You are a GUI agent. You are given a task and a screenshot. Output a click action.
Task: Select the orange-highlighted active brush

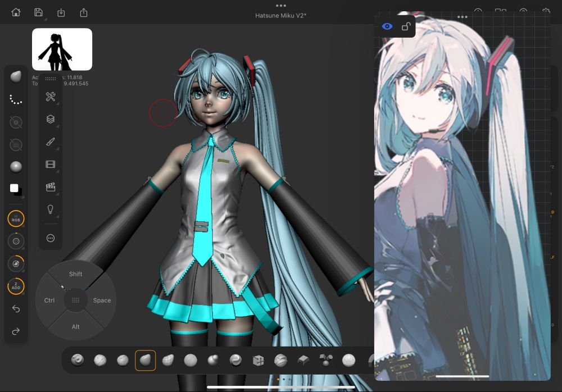tap(145, 360)
